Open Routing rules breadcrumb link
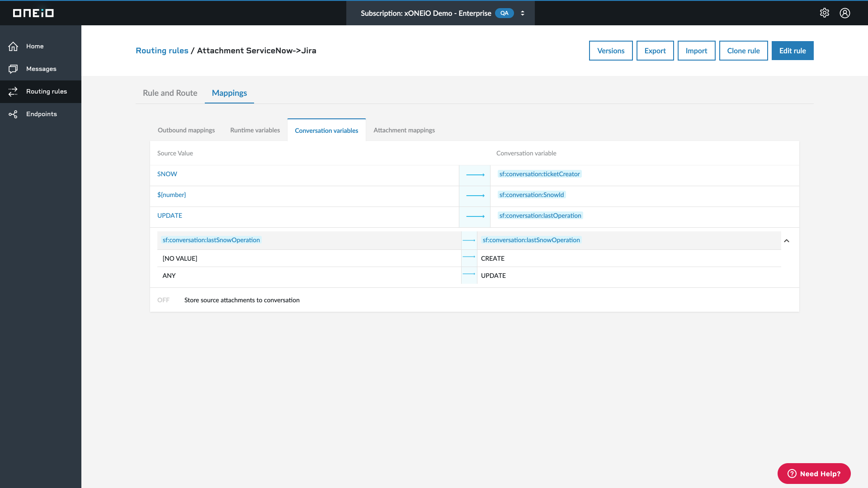The height and width of the screenshot is (488, 868). pyautogui.click(x=162, y=51)
